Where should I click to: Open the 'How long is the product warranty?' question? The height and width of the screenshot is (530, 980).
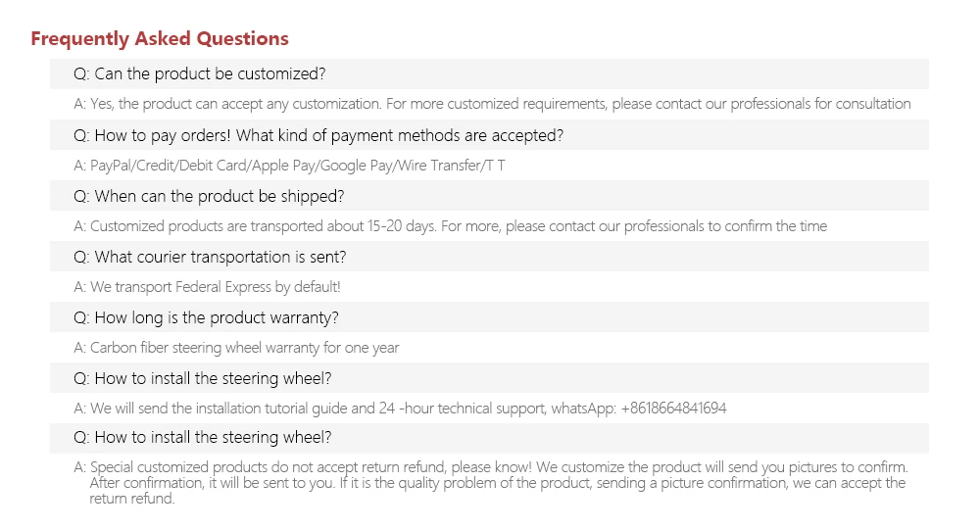pyautogui.click(x=207, y=317)
